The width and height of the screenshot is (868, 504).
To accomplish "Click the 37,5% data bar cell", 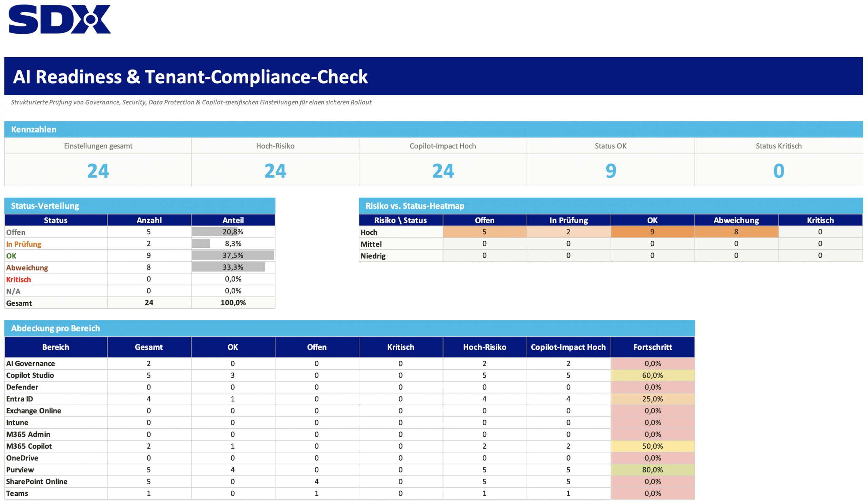I will click(233, 256).
